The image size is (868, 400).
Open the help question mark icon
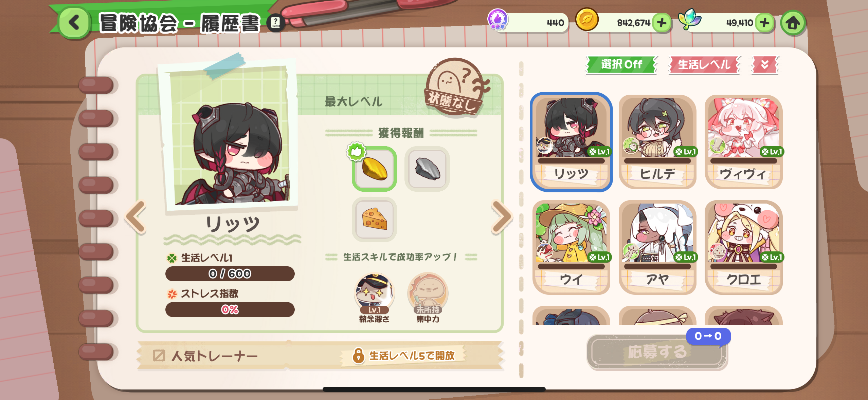(x=275, y=23)
